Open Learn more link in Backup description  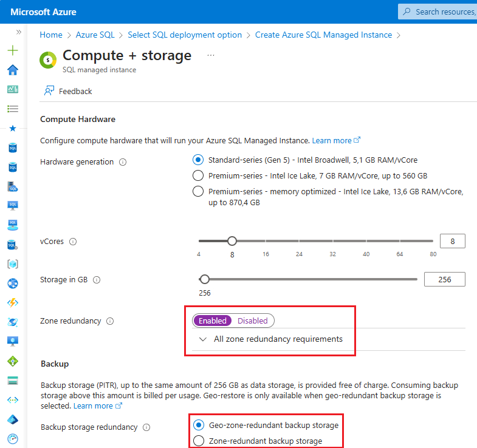(x=98, y=406)
